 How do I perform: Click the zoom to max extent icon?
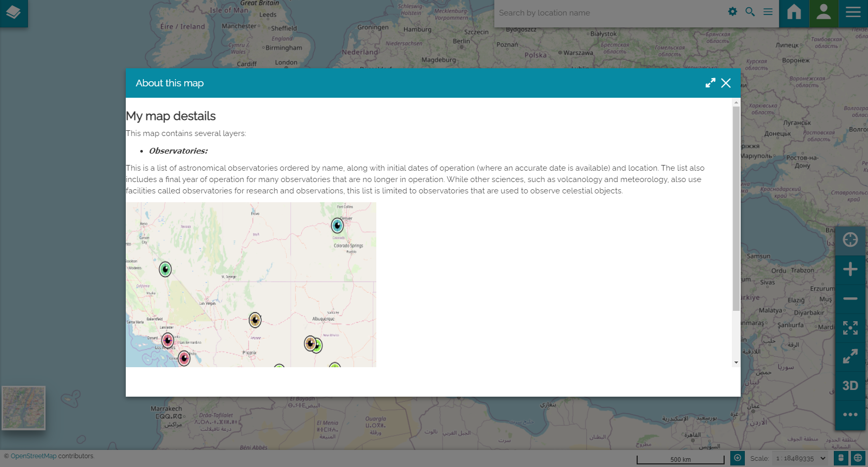(x=850, y=328)
